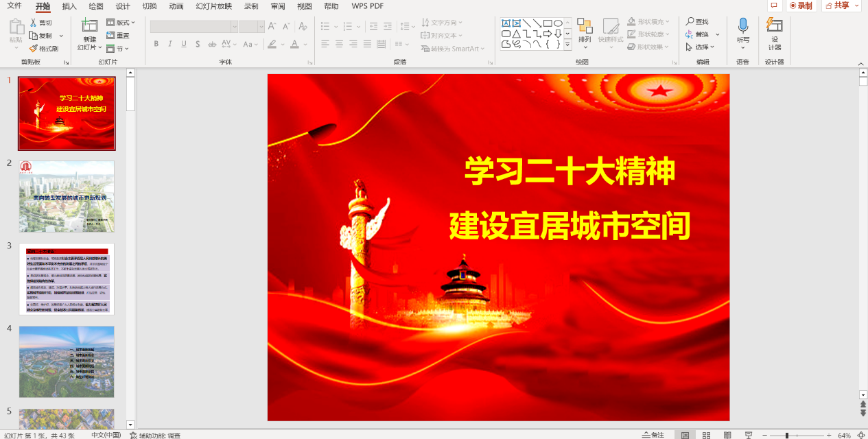Click the Find (查找) magnifier icon
The image size is (868, 439).
point(690,22)
